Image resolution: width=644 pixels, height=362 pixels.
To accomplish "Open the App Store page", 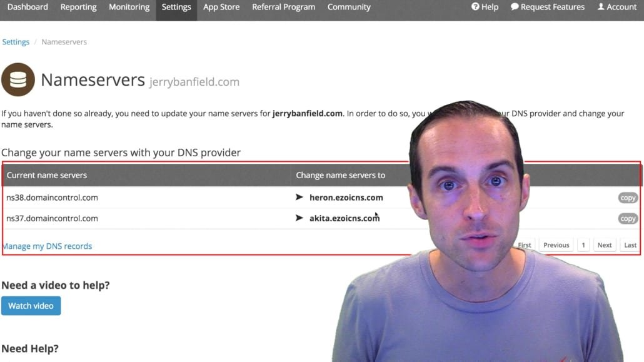I will coord(221,7).
